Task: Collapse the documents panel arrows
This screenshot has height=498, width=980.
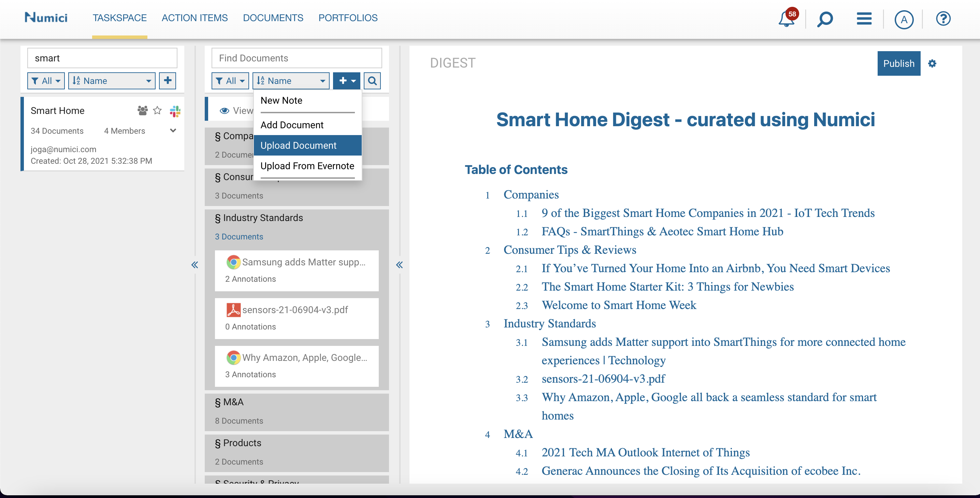Action: [x=399, y=265]
